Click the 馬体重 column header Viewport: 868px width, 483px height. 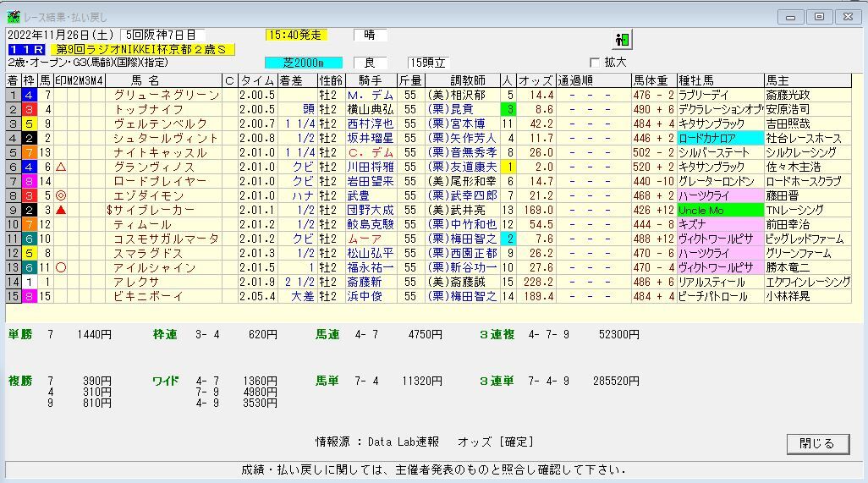654,80
